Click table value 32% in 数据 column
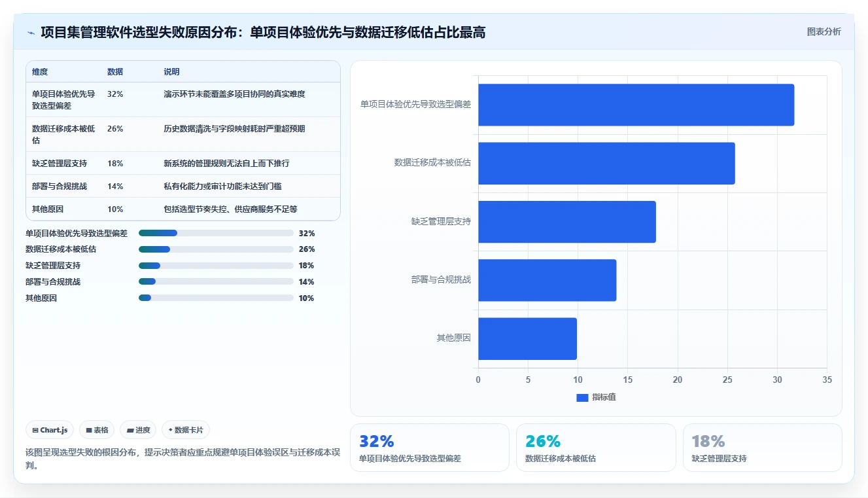The width and height of the screenshot is (868, 498). [x=115, y=94]
